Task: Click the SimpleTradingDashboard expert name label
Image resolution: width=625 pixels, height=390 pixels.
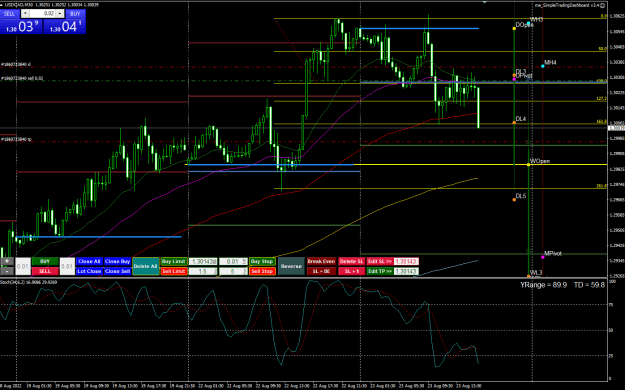Action: click(567, 5)
